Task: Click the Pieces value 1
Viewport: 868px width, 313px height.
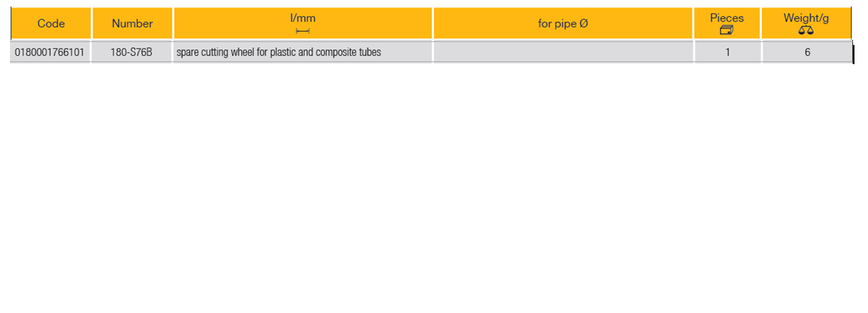Action: click(x=727, y=52)
